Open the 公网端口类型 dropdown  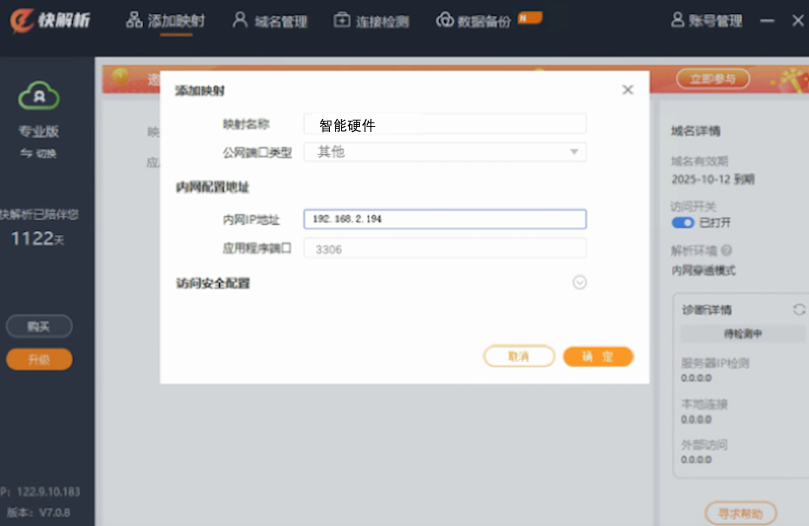(445, 152)
